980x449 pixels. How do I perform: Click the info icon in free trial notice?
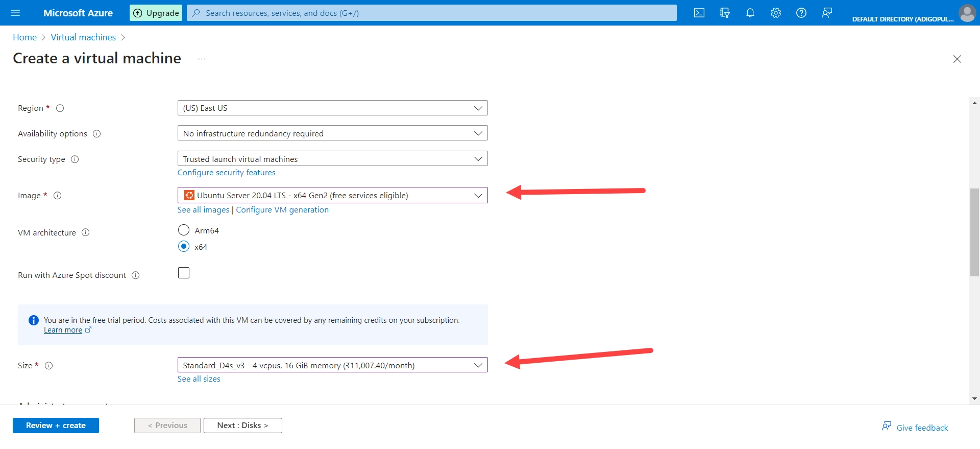tap(34, 320)
